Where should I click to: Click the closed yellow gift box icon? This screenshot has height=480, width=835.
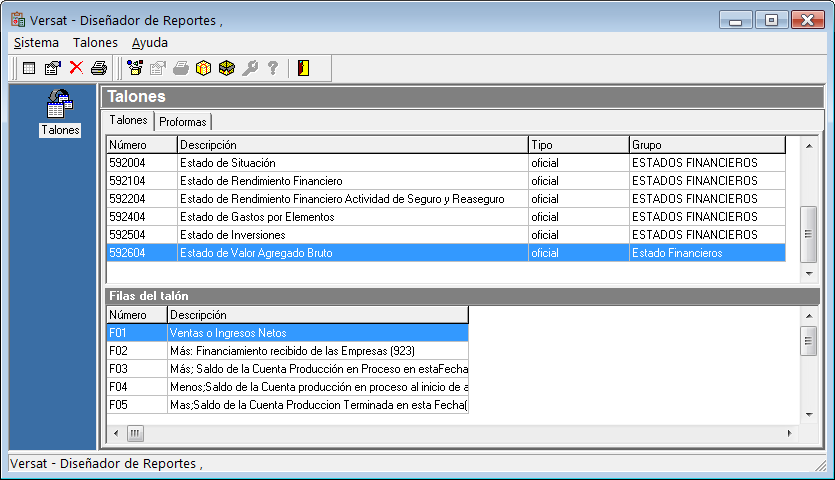point(203,68)
